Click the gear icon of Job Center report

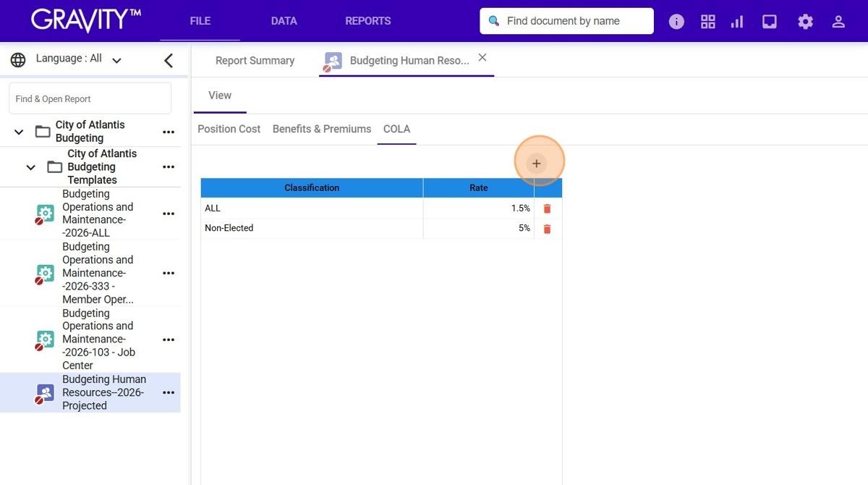point(45,339)
